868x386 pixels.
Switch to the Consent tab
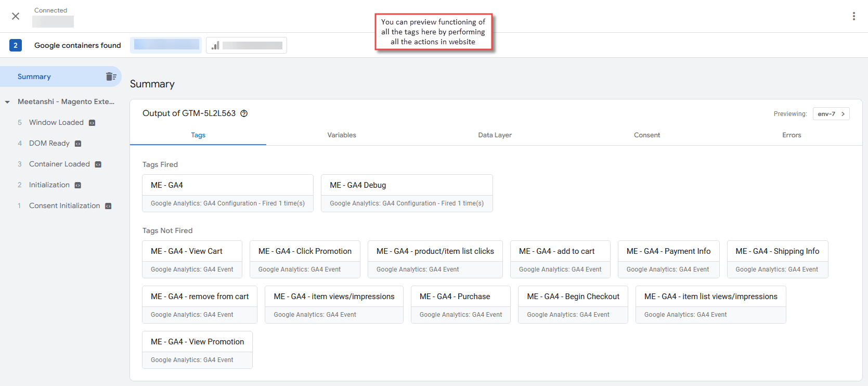(647, 135)
